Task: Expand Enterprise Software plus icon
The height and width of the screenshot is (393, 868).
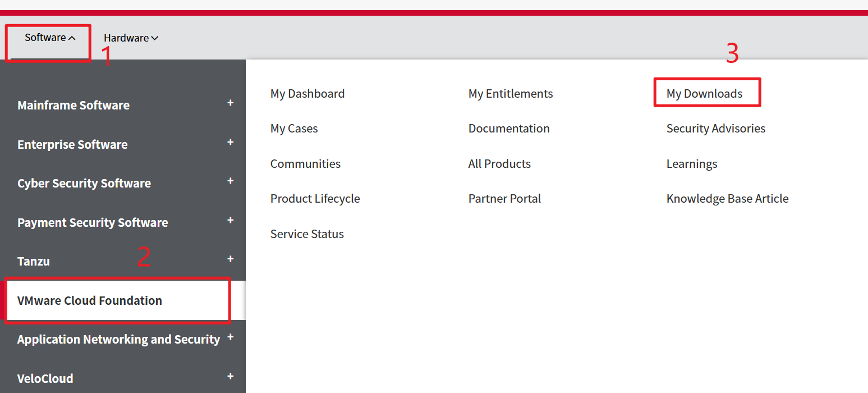Action: (230, 143)
